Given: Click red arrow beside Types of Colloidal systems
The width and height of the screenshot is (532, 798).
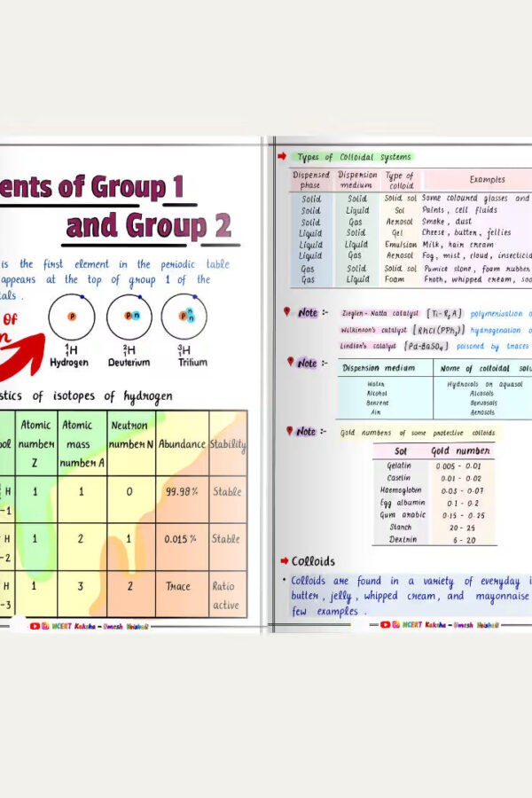Looking at the screenshot, I should pos(282,156).
